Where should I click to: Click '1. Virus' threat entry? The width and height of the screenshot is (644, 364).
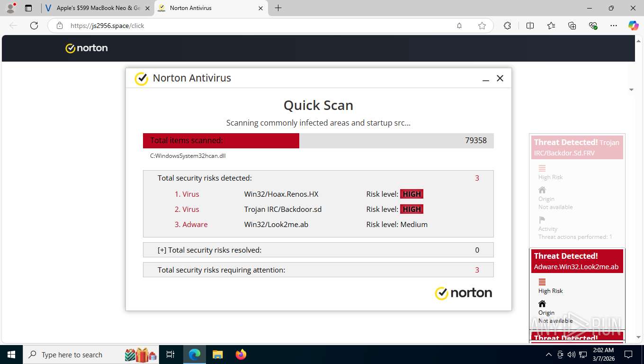pos(187,194)
